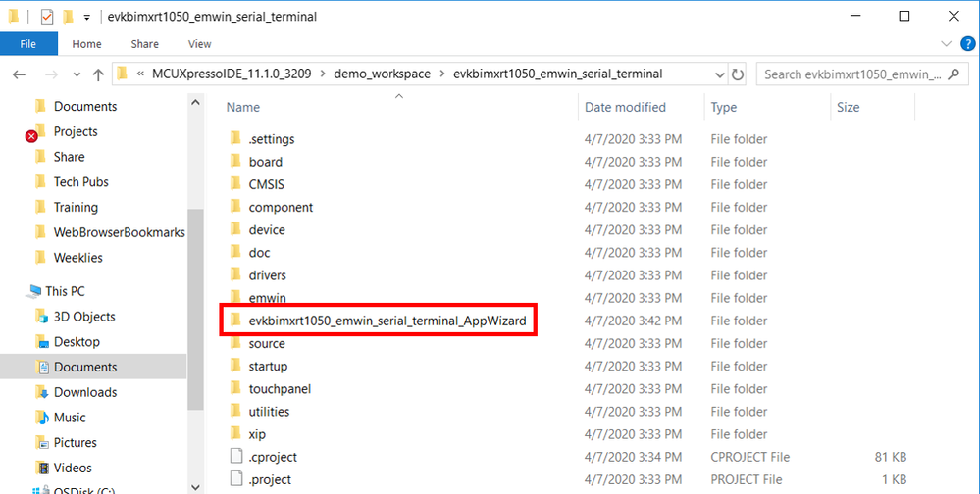Open the File ribbon tab
Screen dimensions: 980x494
28,44
